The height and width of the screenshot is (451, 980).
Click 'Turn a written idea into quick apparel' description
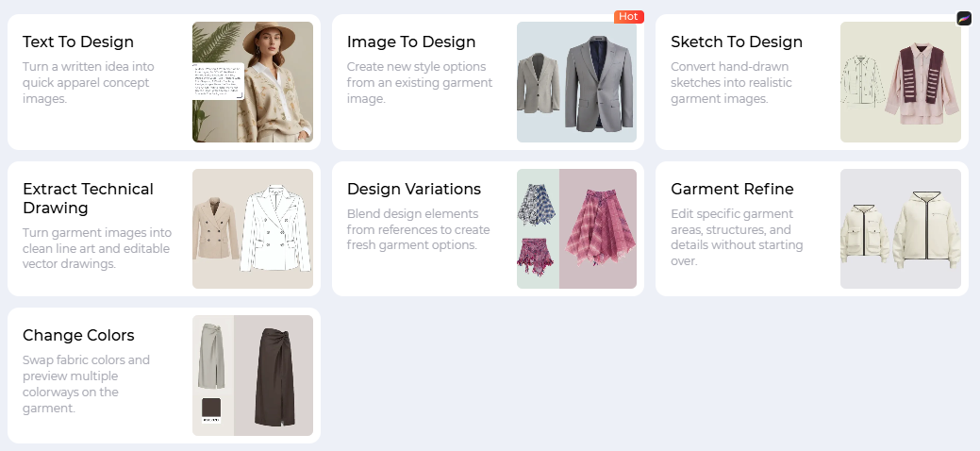[88, 83]
